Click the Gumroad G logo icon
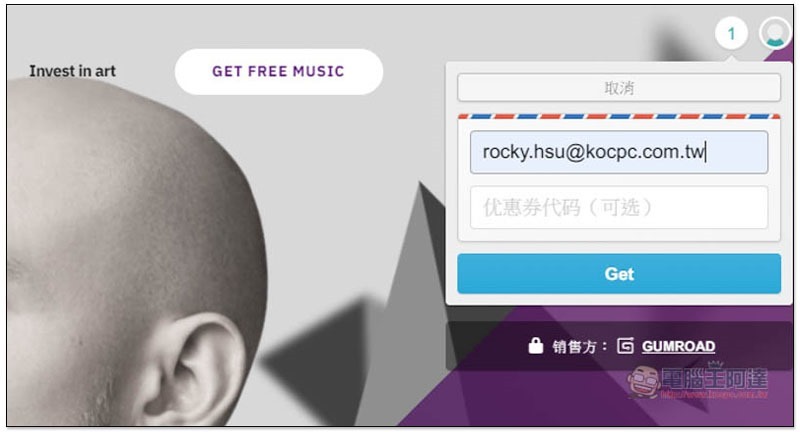The width and height of the screenshot is (800, 432). (625, 346)
